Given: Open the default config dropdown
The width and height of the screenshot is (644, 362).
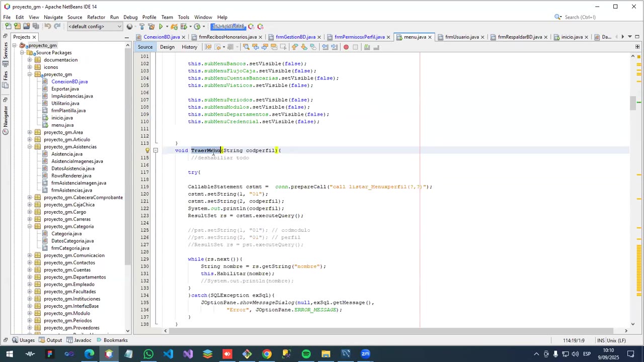Looking at the screenshot, I should pos(95,26).
